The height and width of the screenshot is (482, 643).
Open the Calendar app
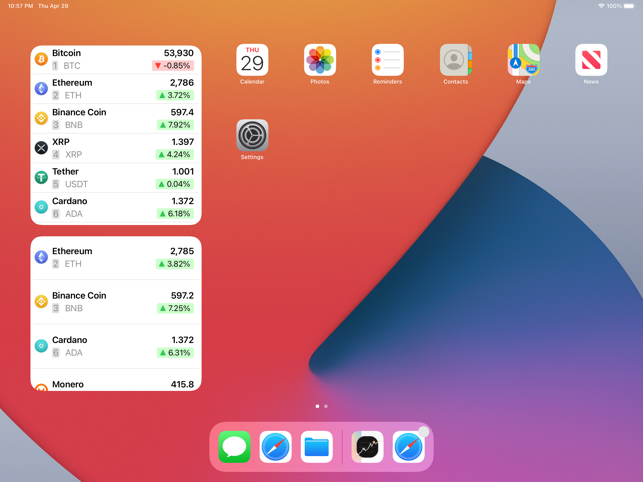tap(252, 60)
